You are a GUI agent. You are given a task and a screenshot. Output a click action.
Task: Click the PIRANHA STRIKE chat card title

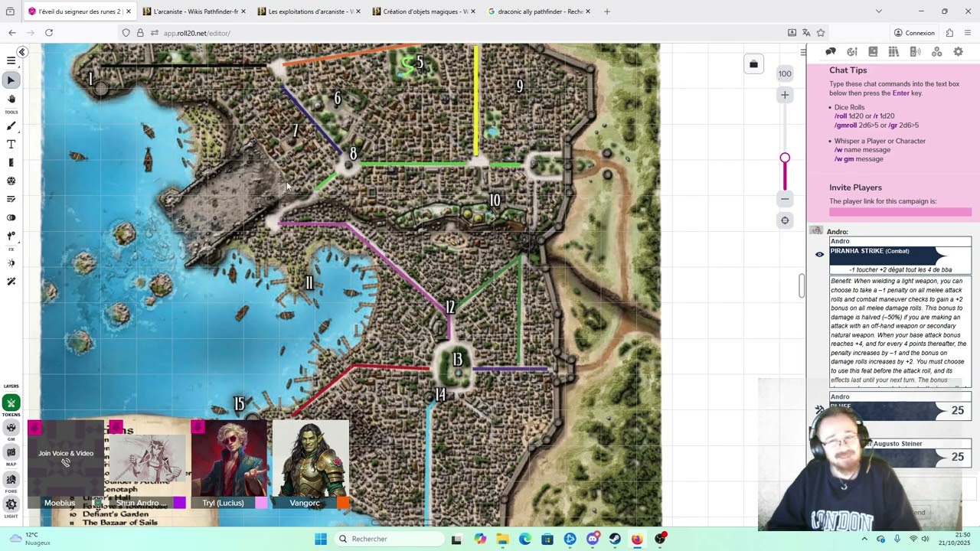(870, 251)
